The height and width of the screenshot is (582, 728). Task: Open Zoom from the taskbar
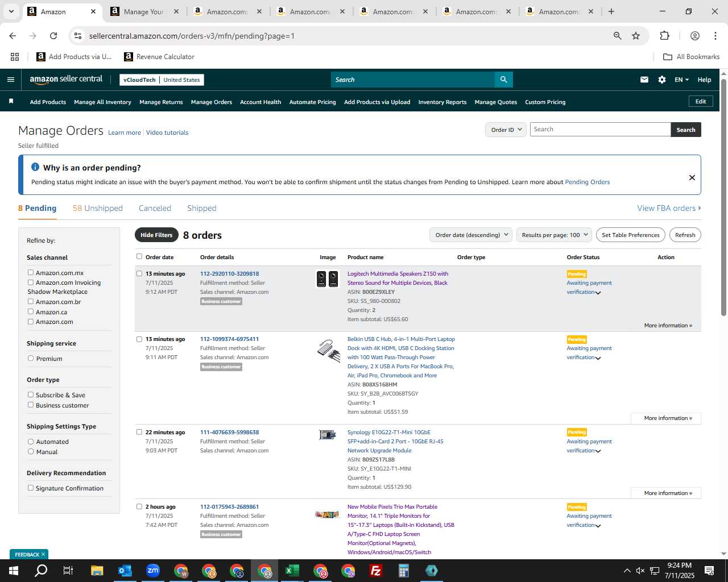152,571
